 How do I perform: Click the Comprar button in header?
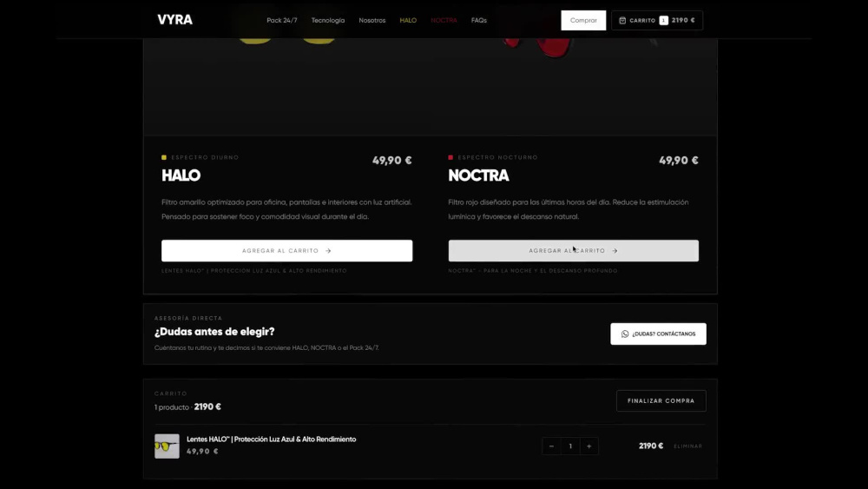pyautogui.click(x=583, y=21)
